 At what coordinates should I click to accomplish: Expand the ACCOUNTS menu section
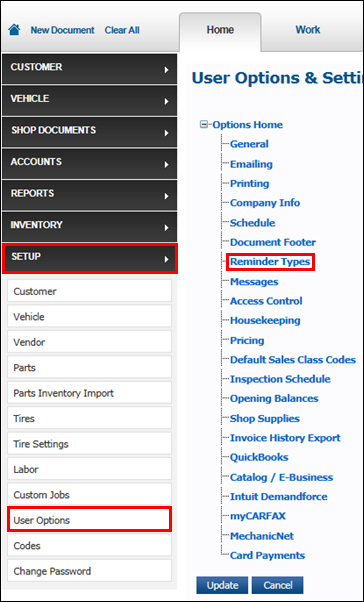click(x=89, y=164)
